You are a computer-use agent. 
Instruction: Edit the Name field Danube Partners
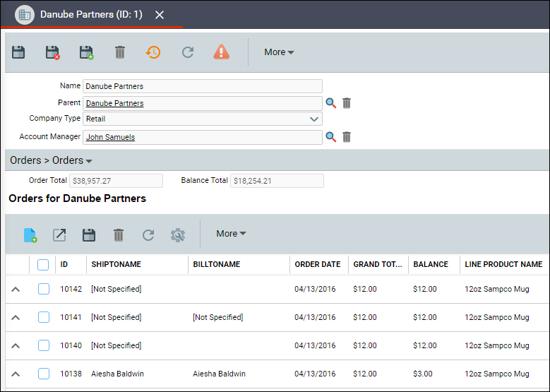point(203,86)
